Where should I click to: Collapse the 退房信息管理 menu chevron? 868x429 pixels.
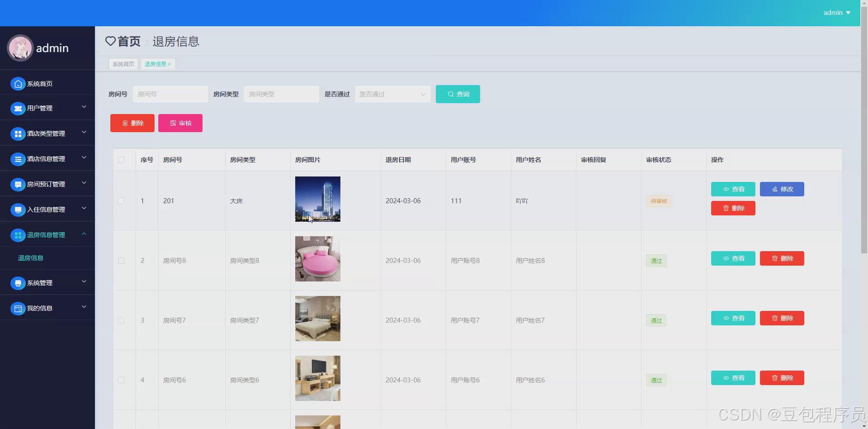coord(84,234)
